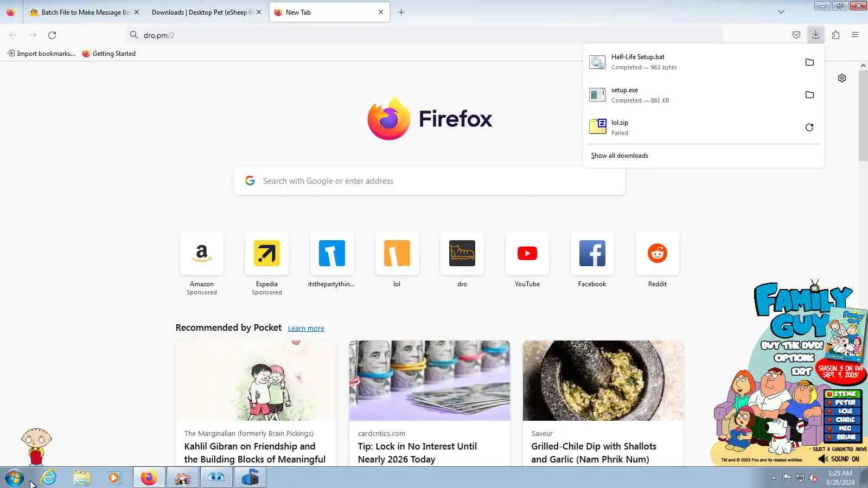Image resolution: width=868 pixels, height=488 pixels.
Task: Click Import bookmarks bookmark item
Action: [41, 53]
